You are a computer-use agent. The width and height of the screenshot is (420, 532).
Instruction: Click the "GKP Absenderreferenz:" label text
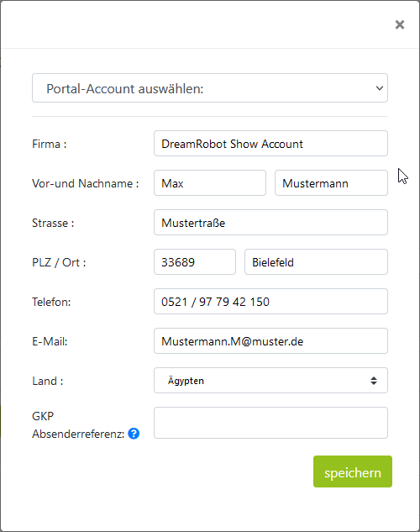pos(78,424)
